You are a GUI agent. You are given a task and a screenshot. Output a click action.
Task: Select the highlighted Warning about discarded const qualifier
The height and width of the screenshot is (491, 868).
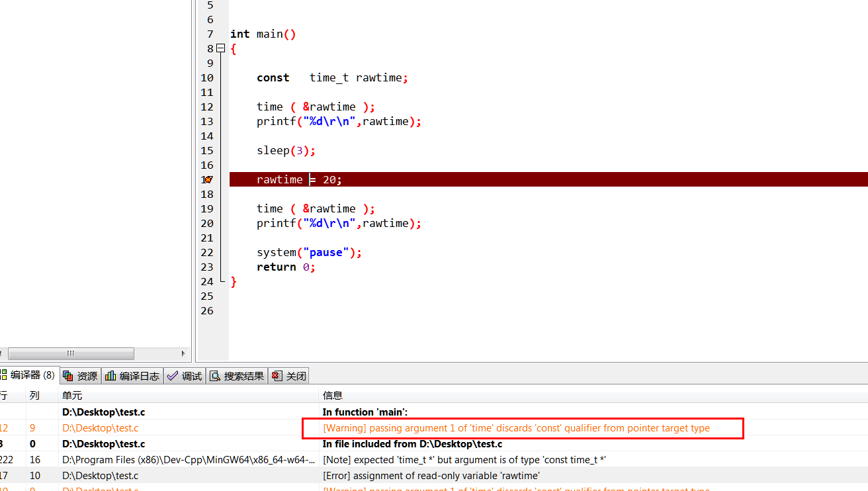[516, 428]
